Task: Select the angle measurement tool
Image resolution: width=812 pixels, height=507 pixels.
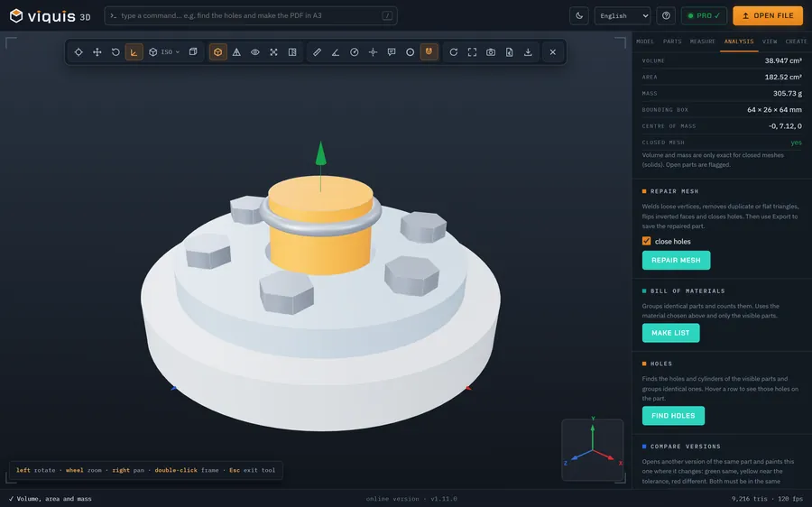Action: 336,52
